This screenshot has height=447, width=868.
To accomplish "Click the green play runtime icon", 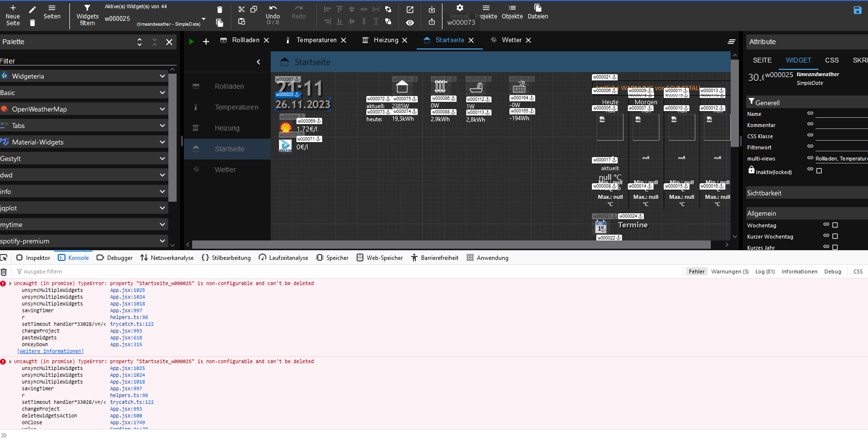I will click(191, 42).
